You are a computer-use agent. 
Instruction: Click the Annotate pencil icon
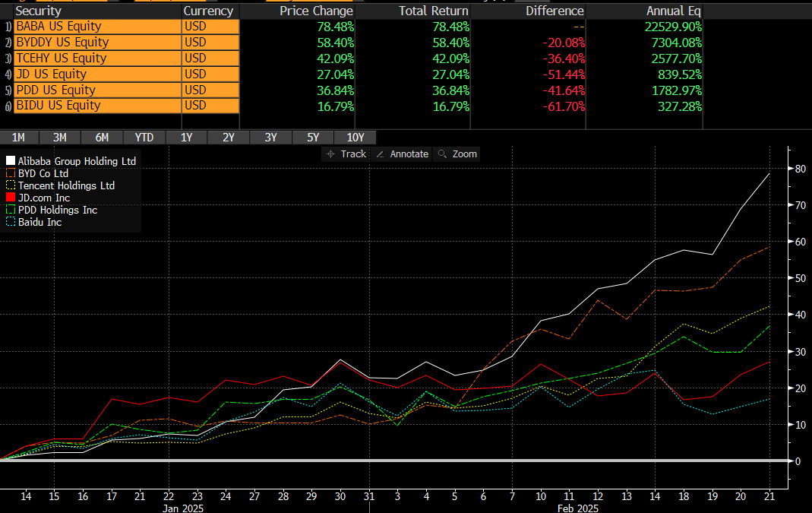[x=380, y=154]
